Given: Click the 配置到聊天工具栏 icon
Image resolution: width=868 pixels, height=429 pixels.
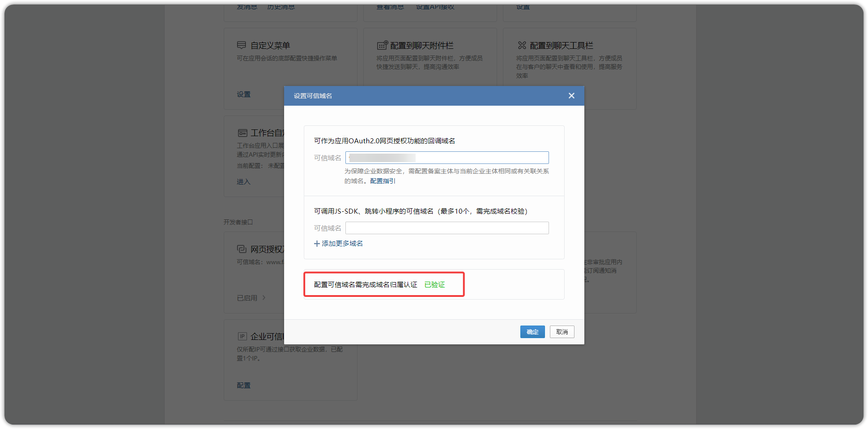Looking at the screenshot, I should (522, 45).
